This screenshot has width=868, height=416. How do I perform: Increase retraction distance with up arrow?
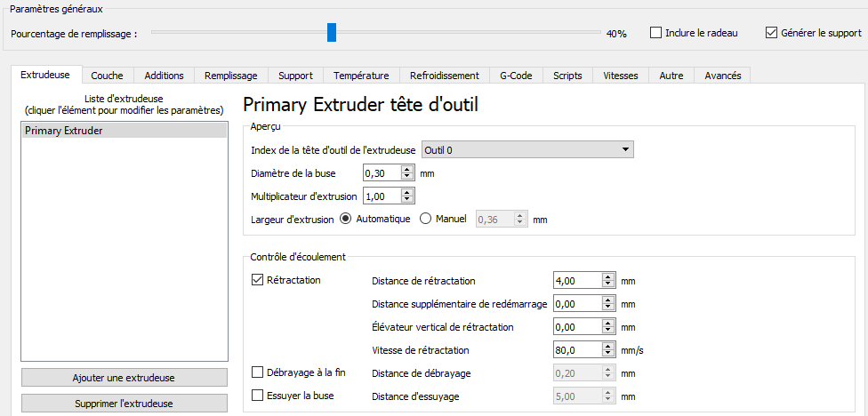[x=608, y=277]
